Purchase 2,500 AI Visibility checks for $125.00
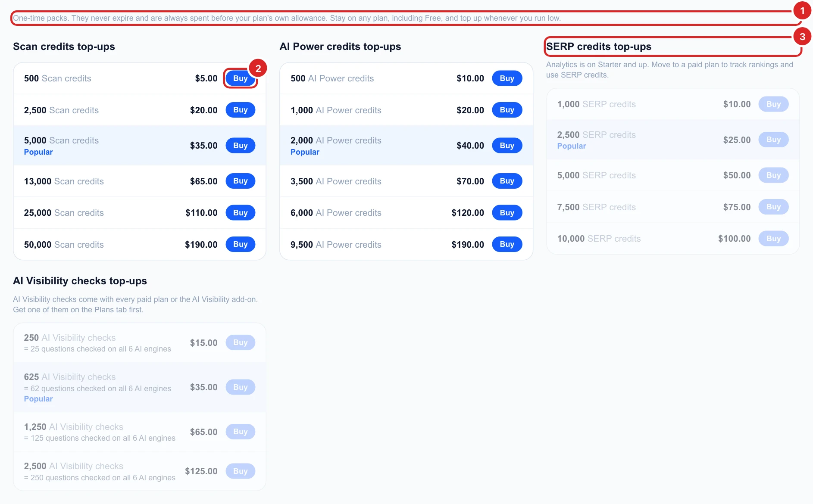Screen dimensions: 813x504 pos(240,471)
